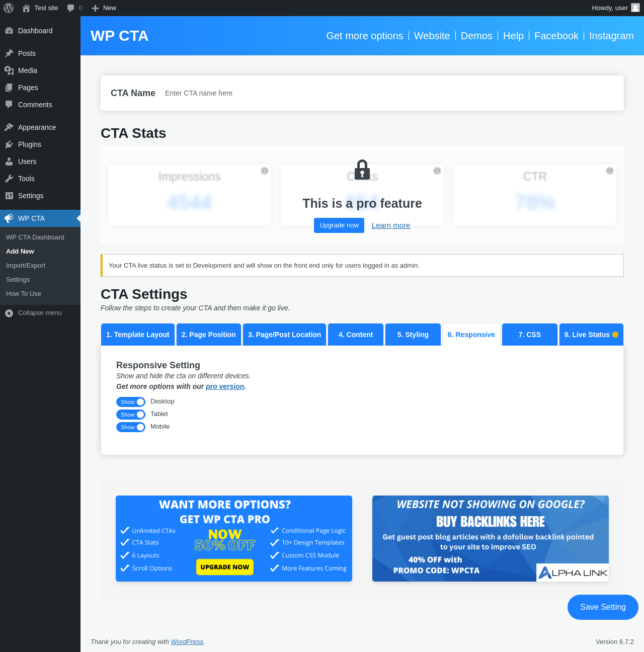Click Howdy, user account menu
This screenshot has width=644, height=652.
[x=616, y=8]
